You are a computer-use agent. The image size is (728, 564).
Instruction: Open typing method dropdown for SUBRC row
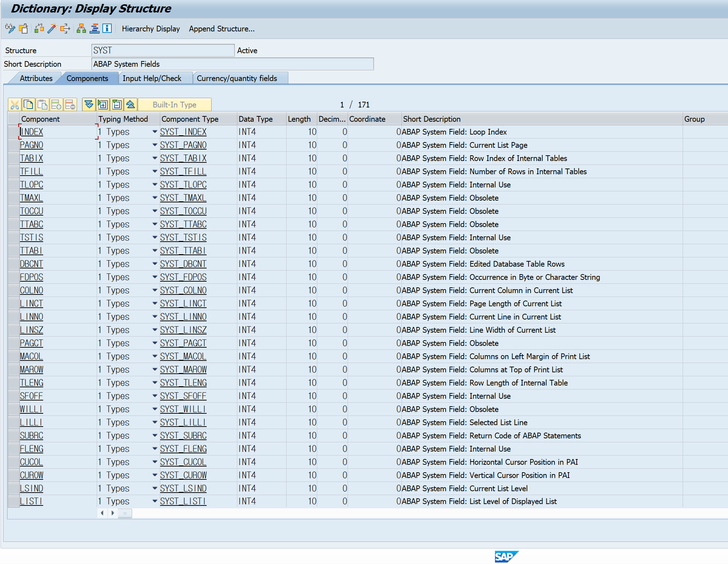coord(155,435)
